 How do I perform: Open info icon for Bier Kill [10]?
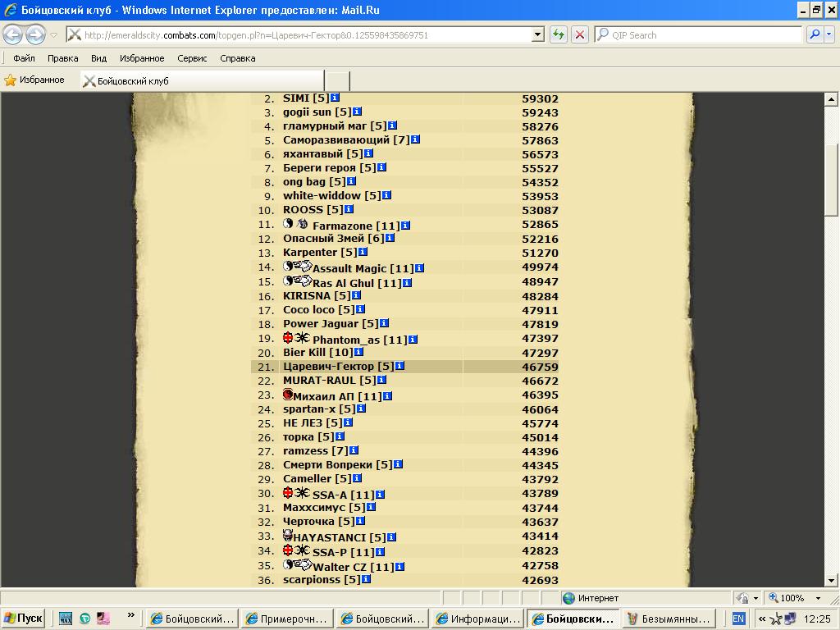(x=359, y=352)
